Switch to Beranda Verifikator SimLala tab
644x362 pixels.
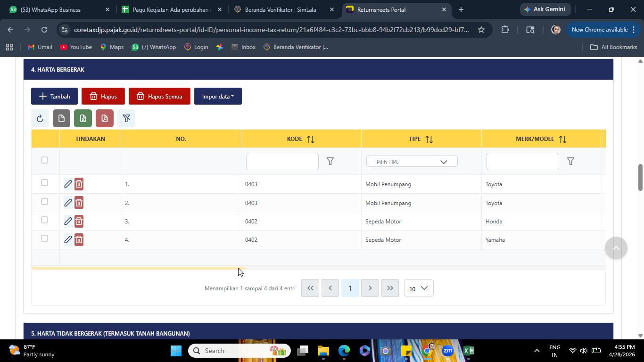(x=283, y=9)
